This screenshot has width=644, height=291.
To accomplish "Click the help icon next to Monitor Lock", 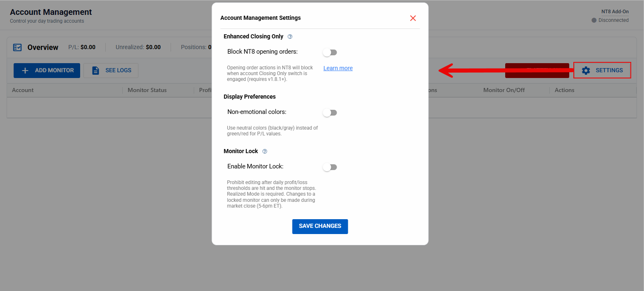I will click(265, 151).
